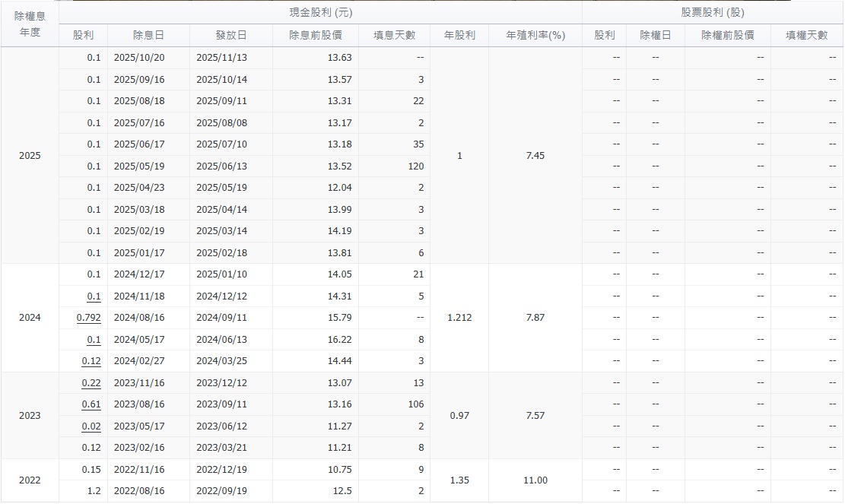Click the underlined 0.792 dividend link

point(88,318)
